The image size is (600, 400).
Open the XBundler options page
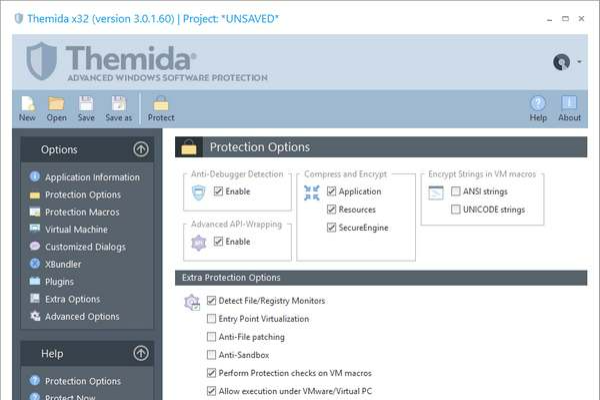click(63, 264)
